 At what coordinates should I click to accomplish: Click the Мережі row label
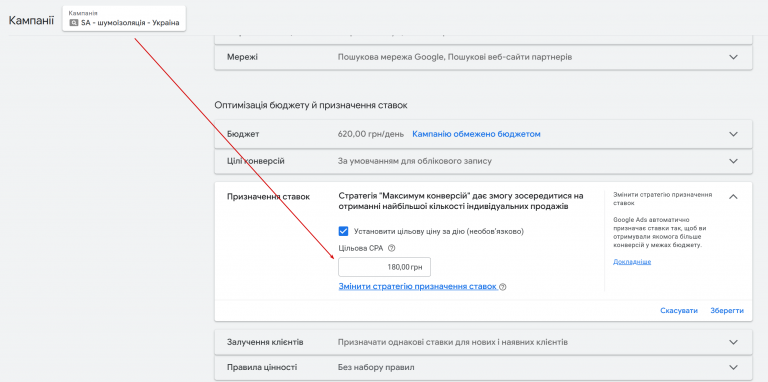click(x=242, y=57)
